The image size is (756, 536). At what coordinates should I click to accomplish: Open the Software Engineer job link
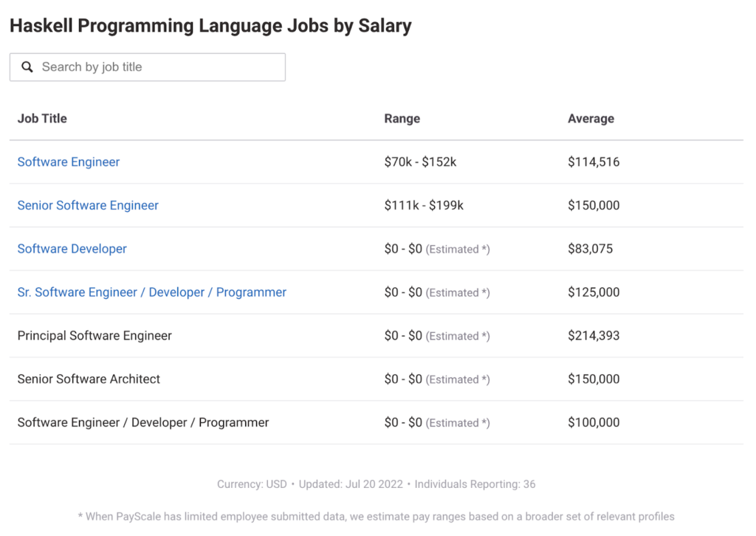[69, 162]
